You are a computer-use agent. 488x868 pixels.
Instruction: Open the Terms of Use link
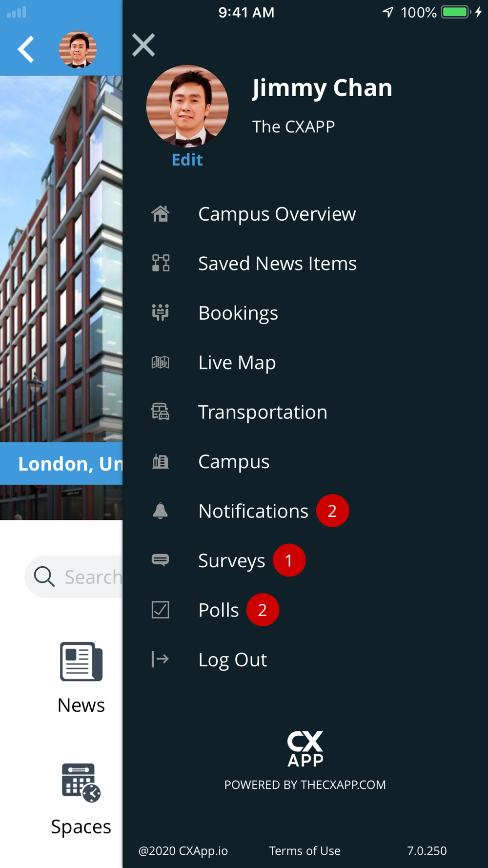click(x=305, y=851)
